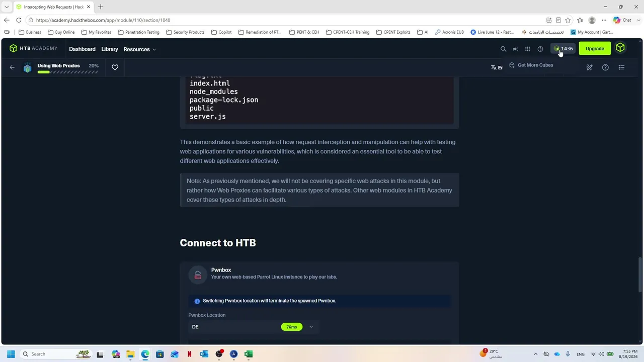Open Netflix from the taskbar

[x=189, y=354]
